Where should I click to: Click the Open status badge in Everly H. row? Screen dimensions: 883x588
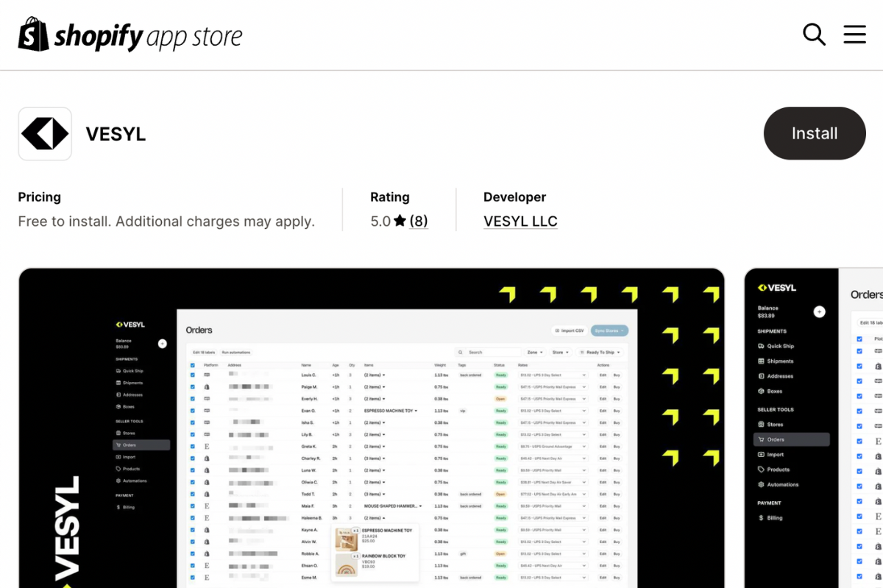point(501,399)
